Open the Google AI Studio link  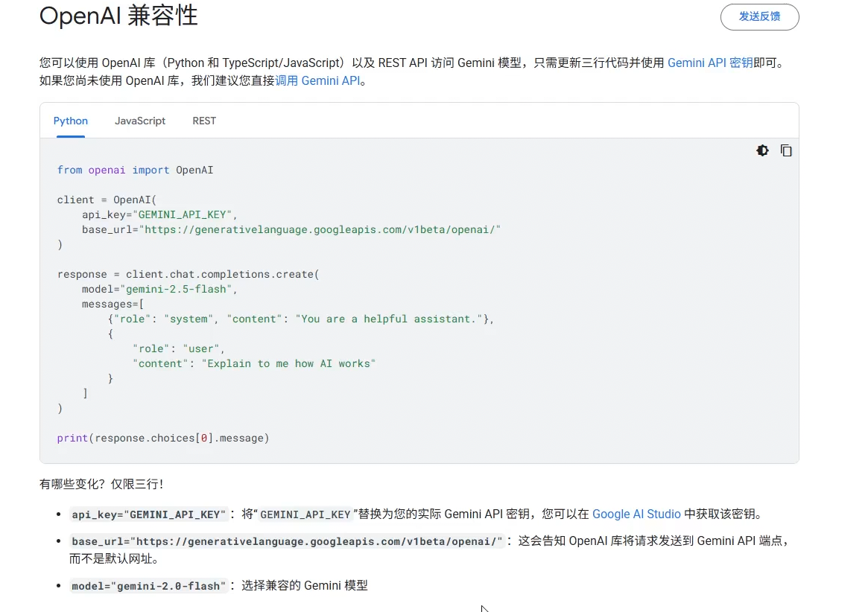point(636,514)
